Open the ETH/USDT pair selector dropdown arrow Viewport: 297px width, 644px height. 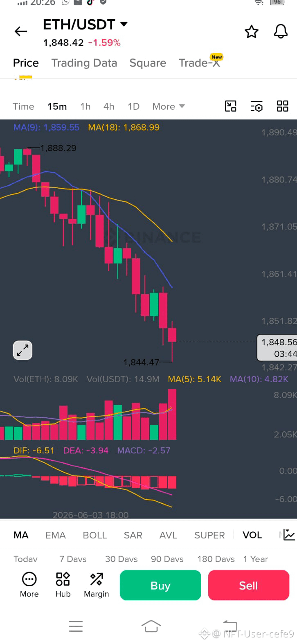pos(124,24)
